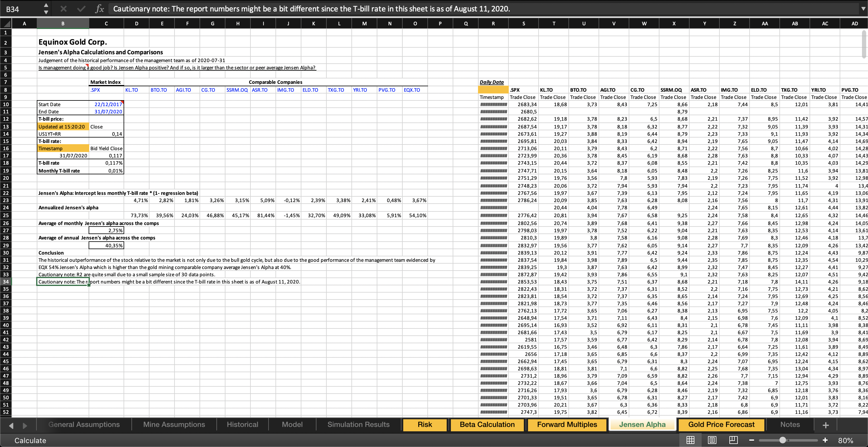Select the monthly alpha -0,12% cell
Viewport: 868px width, 447px height.
(288, 200)
